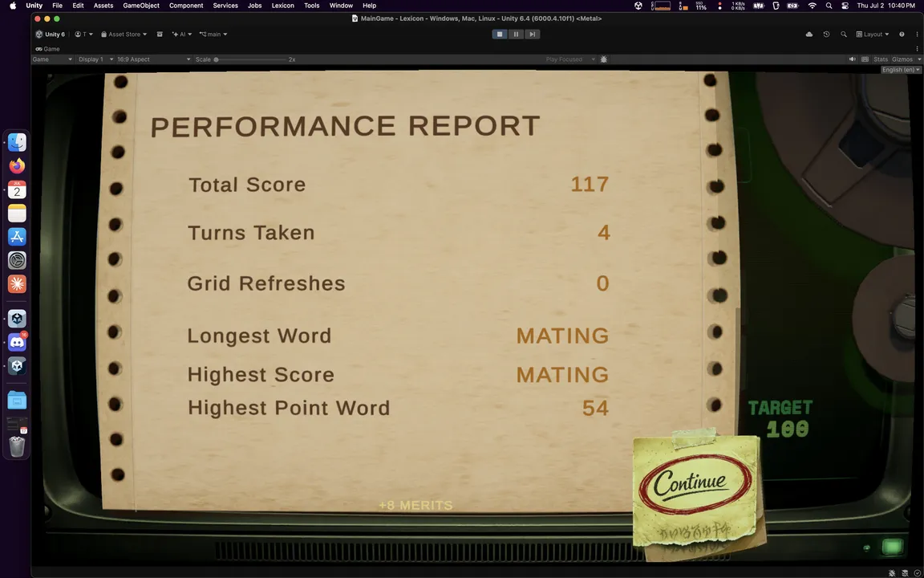This screenshot has width=924, height=578.
Task: Click the Total Score value 117
Action: coord(590,185)
